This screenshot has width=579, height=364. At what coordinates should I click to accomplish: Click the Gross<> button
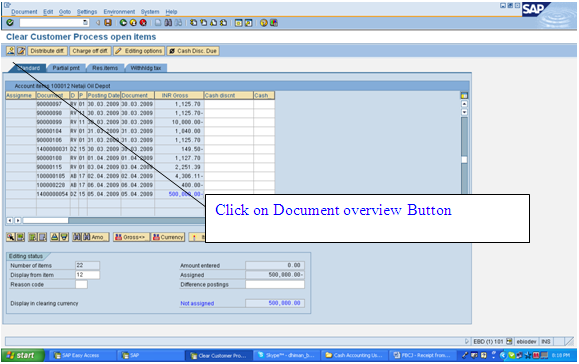(131, 237)
